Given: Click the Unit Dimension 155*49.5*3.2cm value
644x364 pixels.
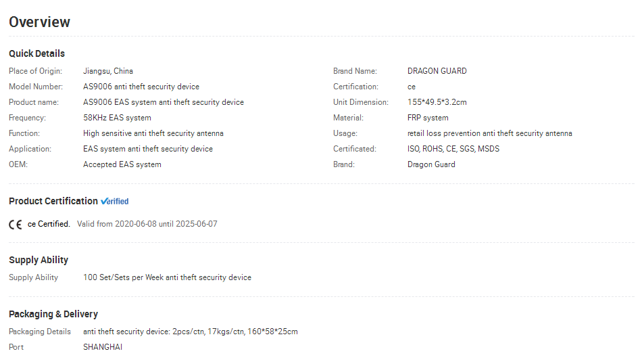Looking at the screenshot, I should click(x=437, y=102).
